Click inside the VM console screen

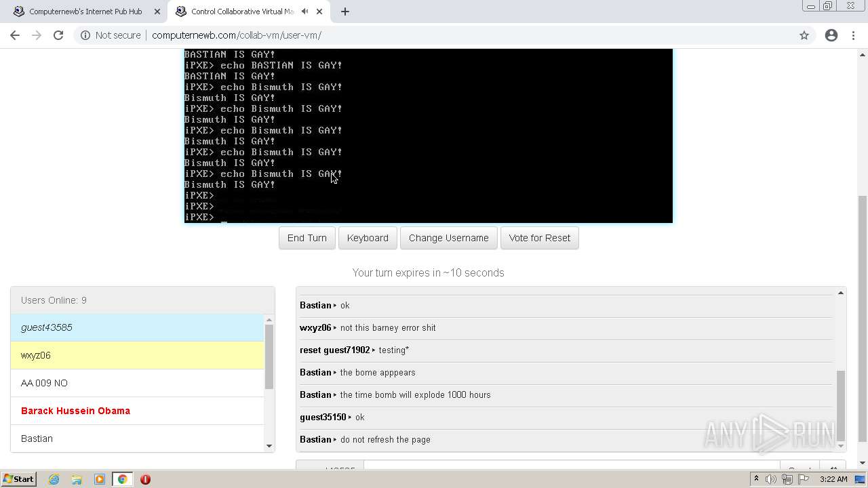click(429, 136)
